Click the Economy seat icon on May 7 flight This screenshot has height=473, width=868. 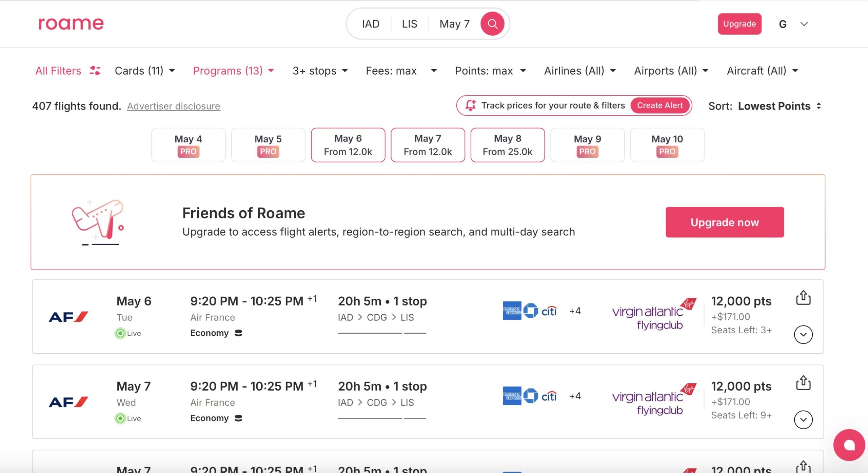point(238,418)
